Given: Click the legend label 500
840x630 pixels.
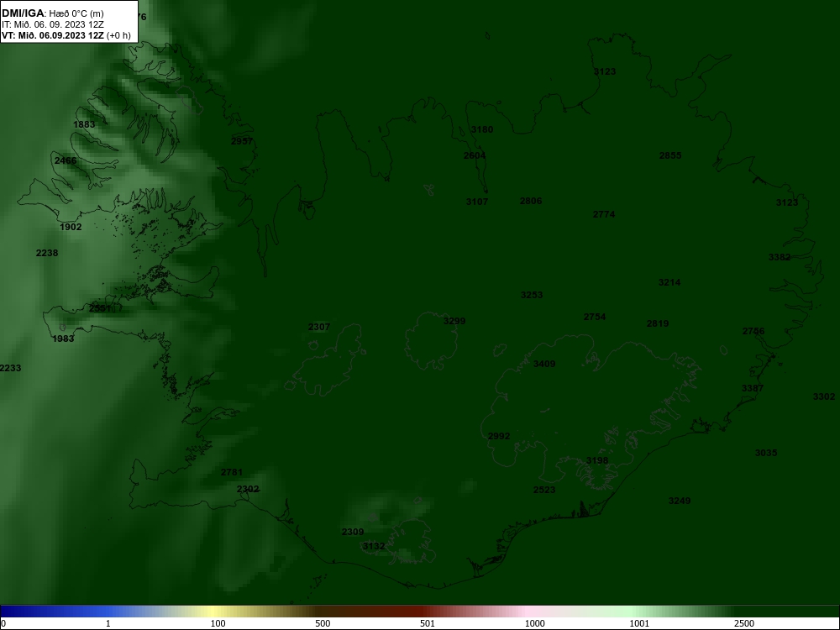Looking at the screenshot, I should 323,623.
